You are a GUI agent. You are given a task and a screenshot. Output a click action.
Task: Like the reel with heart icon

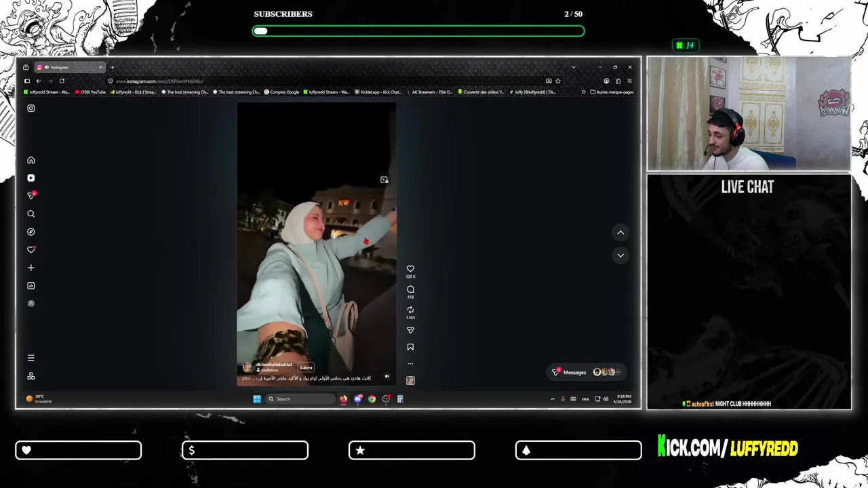point(410,269)
